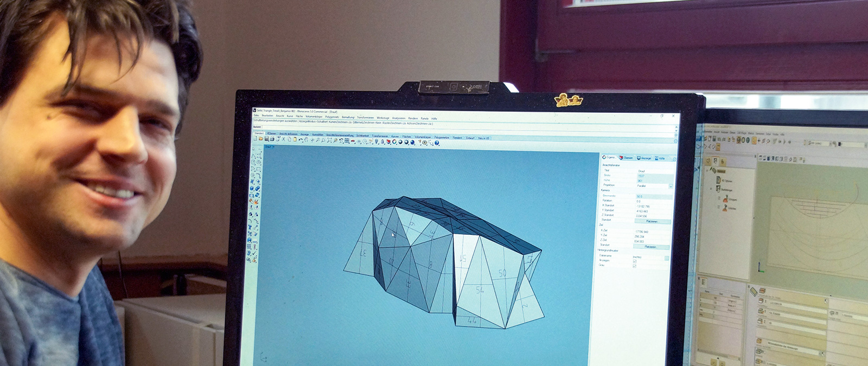The width and height of the screenshot is (868, 366).
Task: Click the padlock Lock objects icon
Action: pyautogui.click(x=382, y=142)
